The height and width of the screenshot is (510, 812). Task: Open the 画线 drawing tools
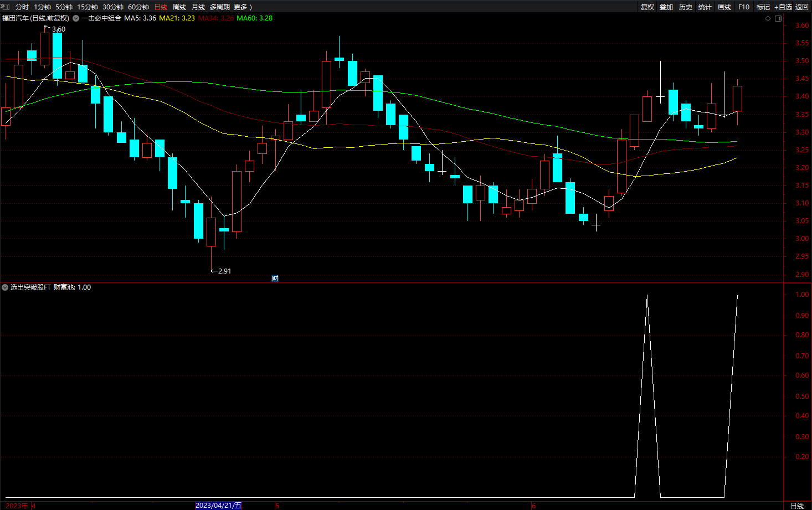(x=724, y=7)
